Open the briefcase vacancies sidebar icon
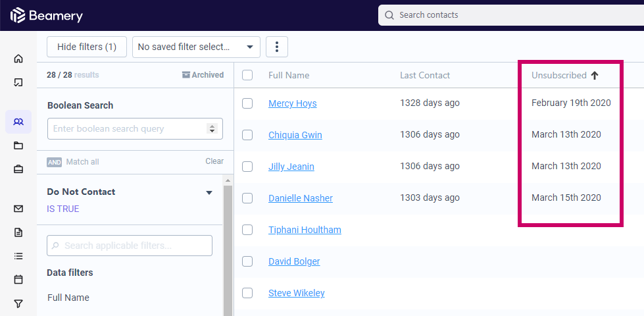This screenshot has height=316, width=644. coord(18,169)
